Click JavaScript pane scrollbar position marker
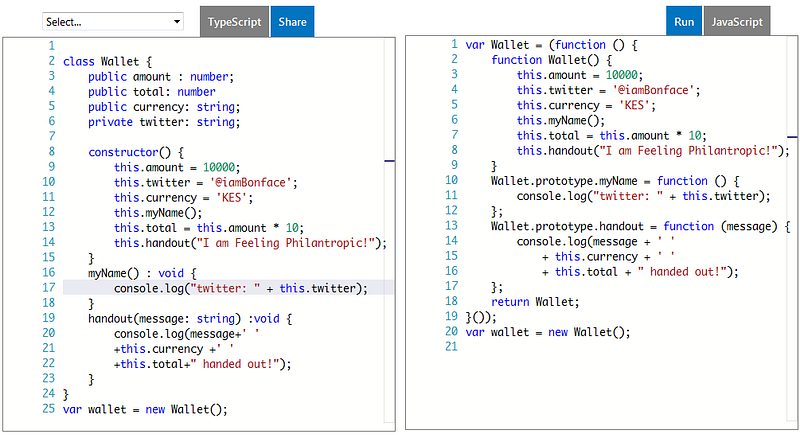Screen dimensions: 800x435 [792, 137]
